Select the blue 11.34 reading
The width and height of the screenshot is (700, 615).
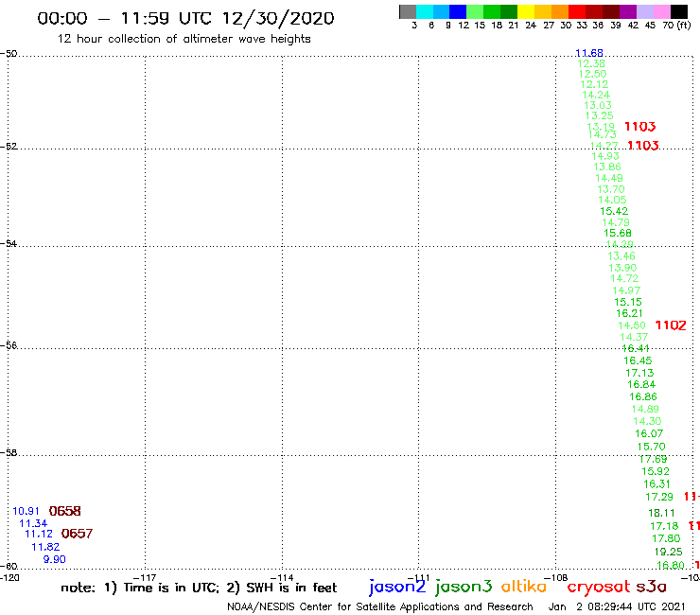33,523
